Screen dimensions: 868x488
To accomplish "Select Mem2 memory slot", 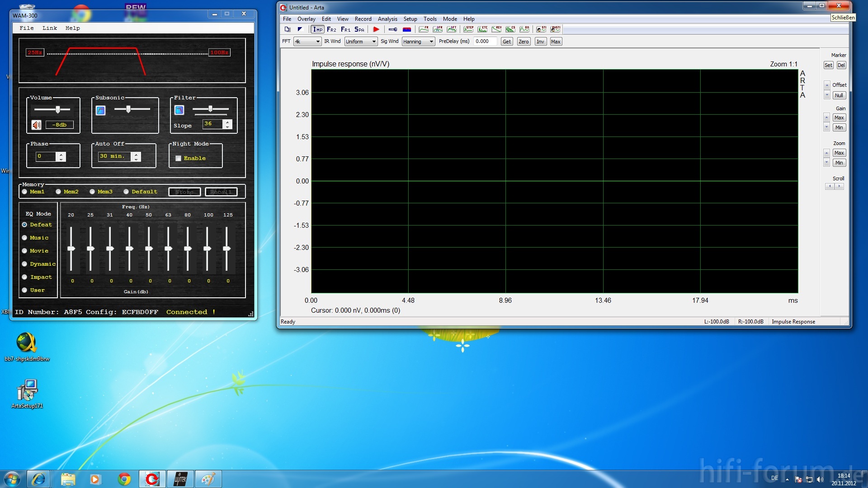I will click(x=58, y=192).
